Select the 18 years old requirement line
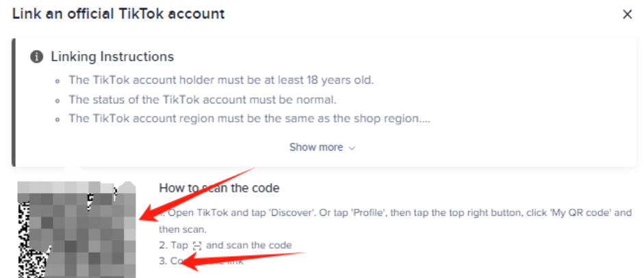 (x=221, y=80)
